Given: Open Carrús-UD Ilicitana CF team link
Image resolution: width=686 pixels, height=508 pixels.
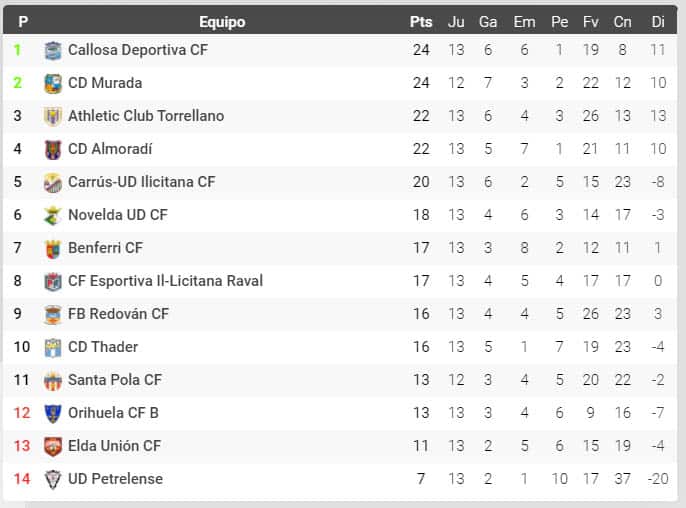Looking at the screenshot, I should pyautogui.click(x=141, y=182).
